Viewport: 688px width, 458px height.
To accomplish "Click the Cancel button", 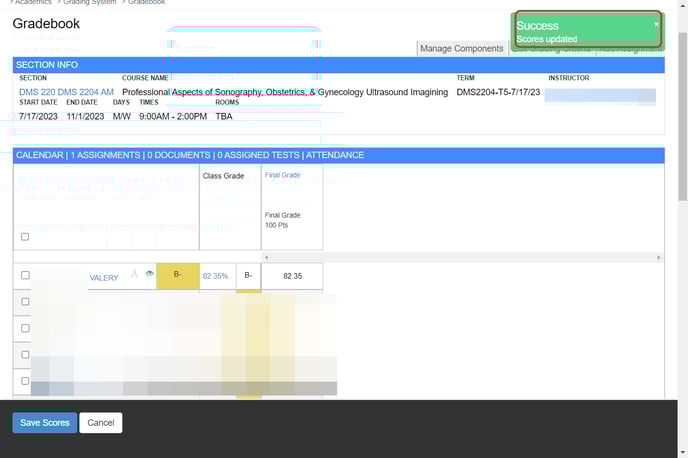I will click(x=100, y=423).
